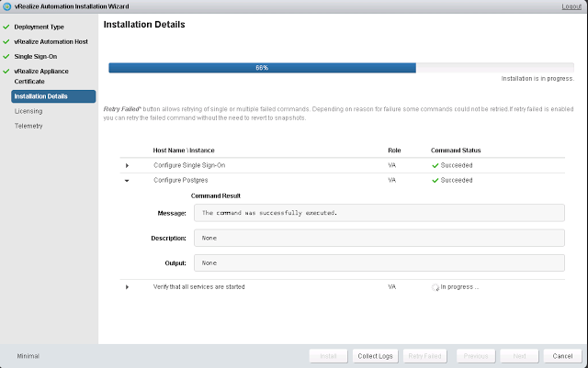Click the Description: label
Viewport: 588px width, 368px height.
click(x=168, y=239)
